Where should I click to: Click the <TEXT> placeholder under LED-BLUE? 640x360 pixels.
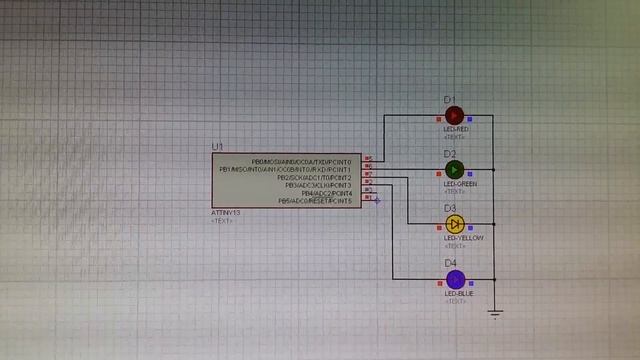click(x=456, y=301)
